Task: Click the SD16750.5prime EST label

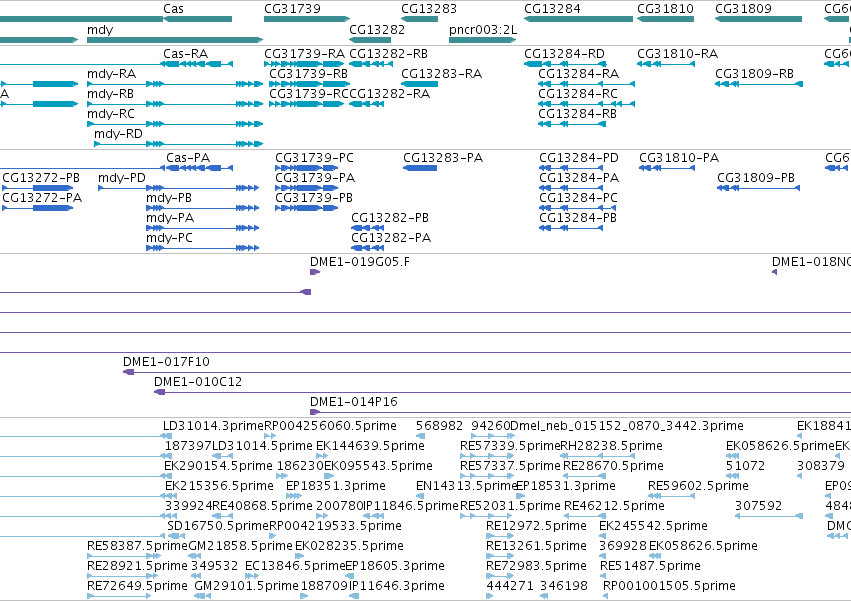Action: point(218,526)
